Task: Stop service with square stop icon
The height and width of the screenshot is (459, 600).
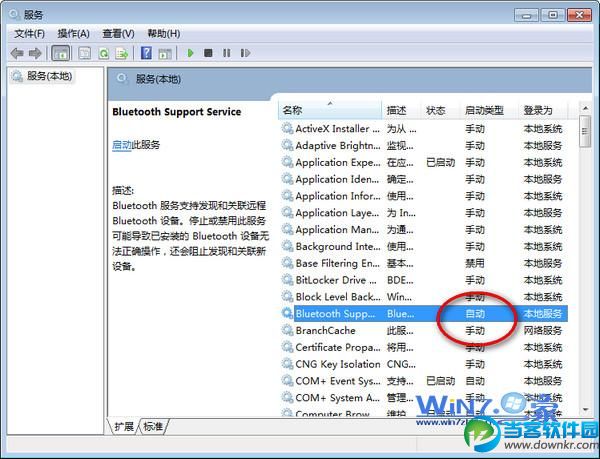Action: pos(208,53)
